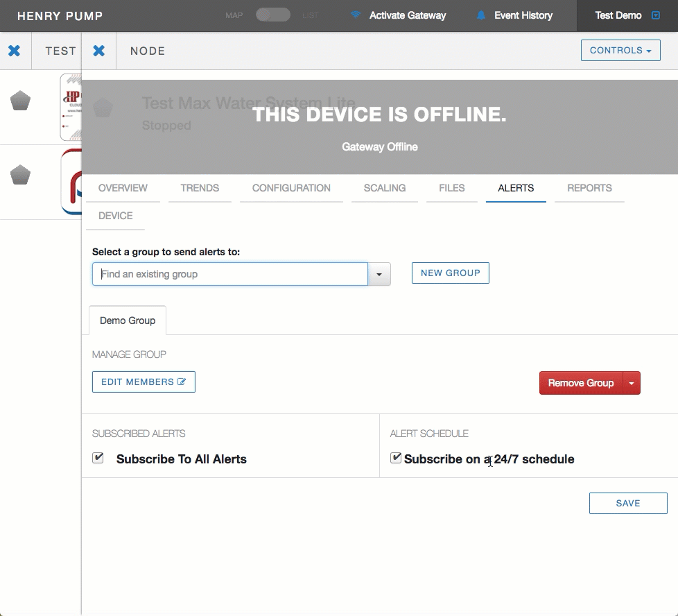
Task: Click the blue X beside the TEST tab
Action: pyautogui.click(x=15, y=50)
